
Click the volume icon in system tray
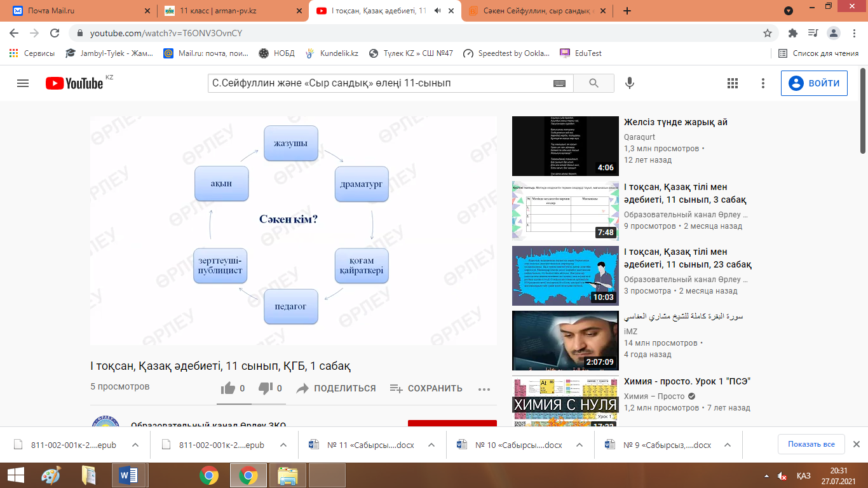pos(782,476)
